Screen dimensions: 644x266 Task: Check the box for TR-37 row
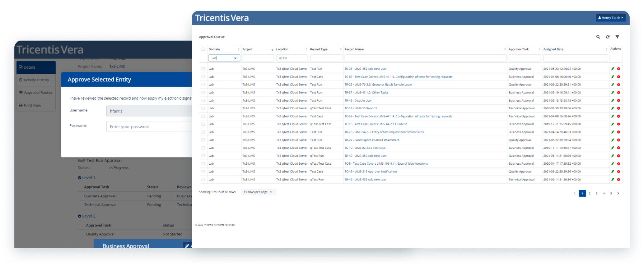point(203,92)
